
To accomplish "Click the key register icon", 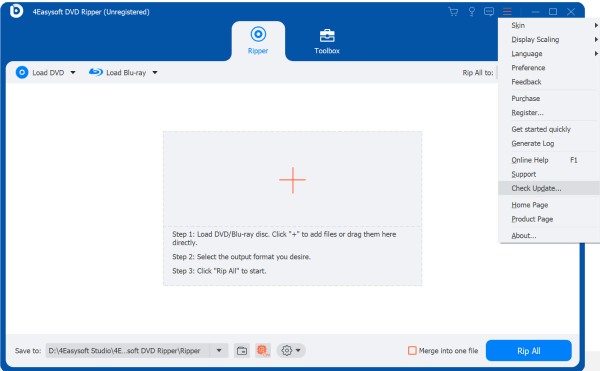I will (472, 12).
